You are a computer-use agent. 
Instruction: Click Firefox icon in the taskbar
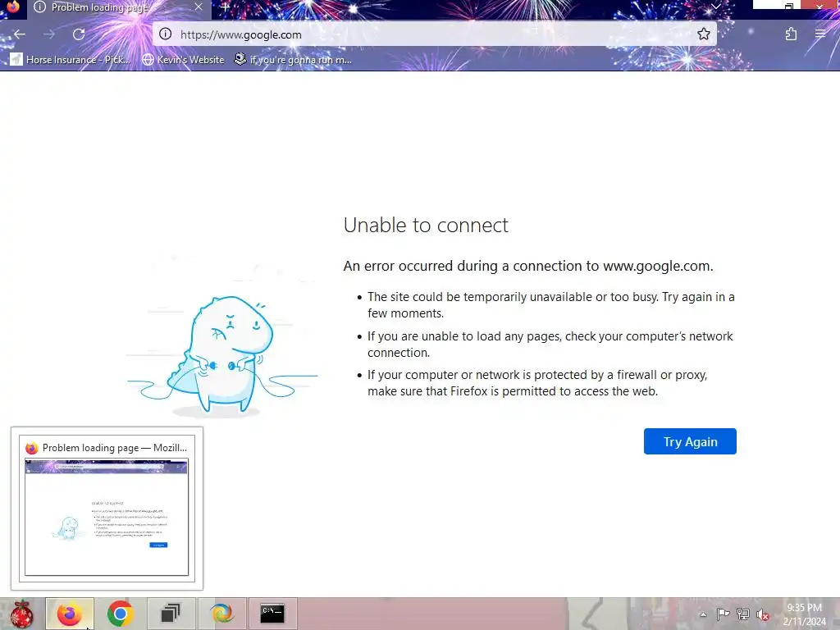[70, 614]
